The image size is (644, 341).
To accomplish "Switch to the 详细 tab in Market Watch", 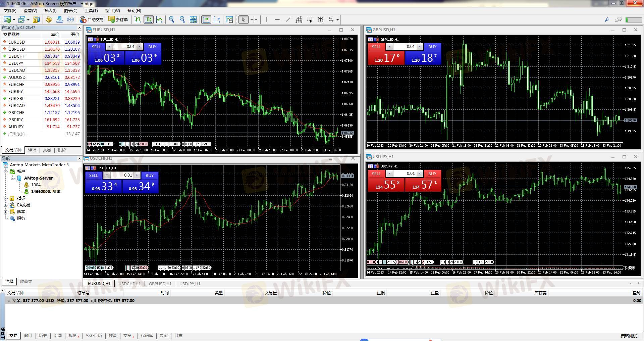I will (x=32, y=150).
